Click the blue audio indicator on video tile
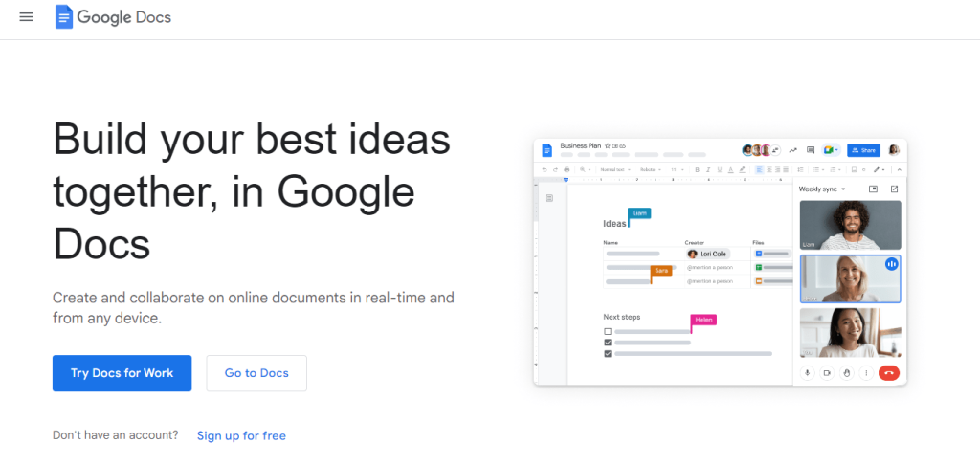Image resolution: width=980 pixels, height=466 pixels. pos(891,264)
